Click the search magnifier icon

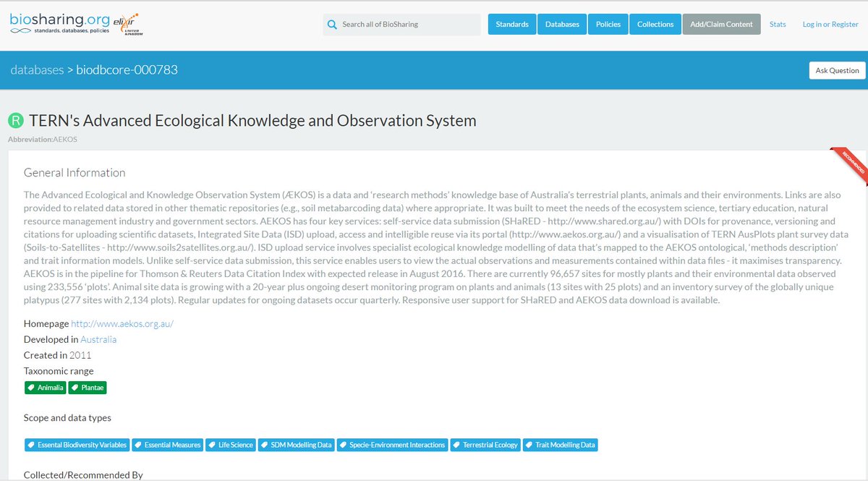332,25
